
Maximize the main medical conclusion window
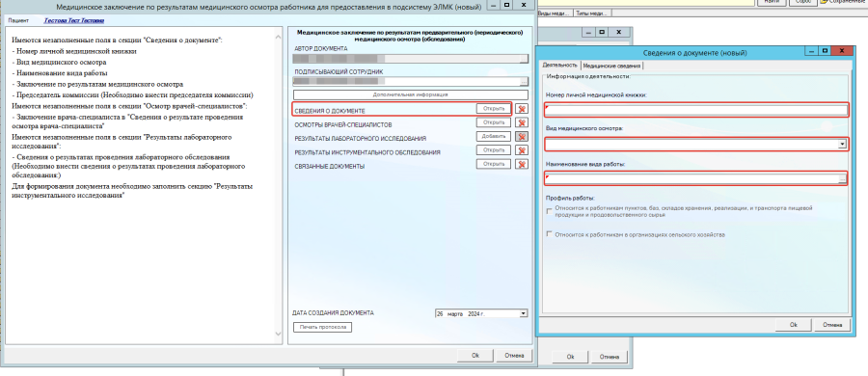506,5
